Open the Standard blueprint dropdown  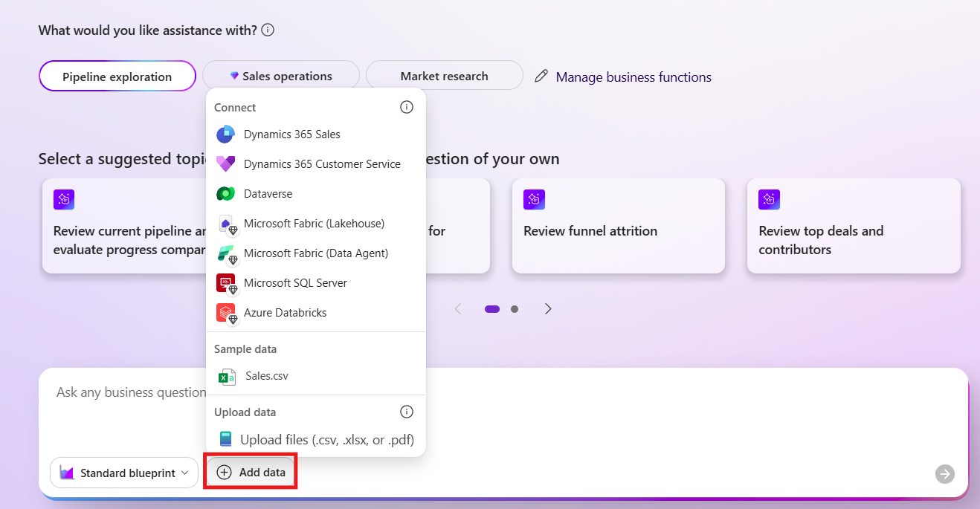pos(124,473)
